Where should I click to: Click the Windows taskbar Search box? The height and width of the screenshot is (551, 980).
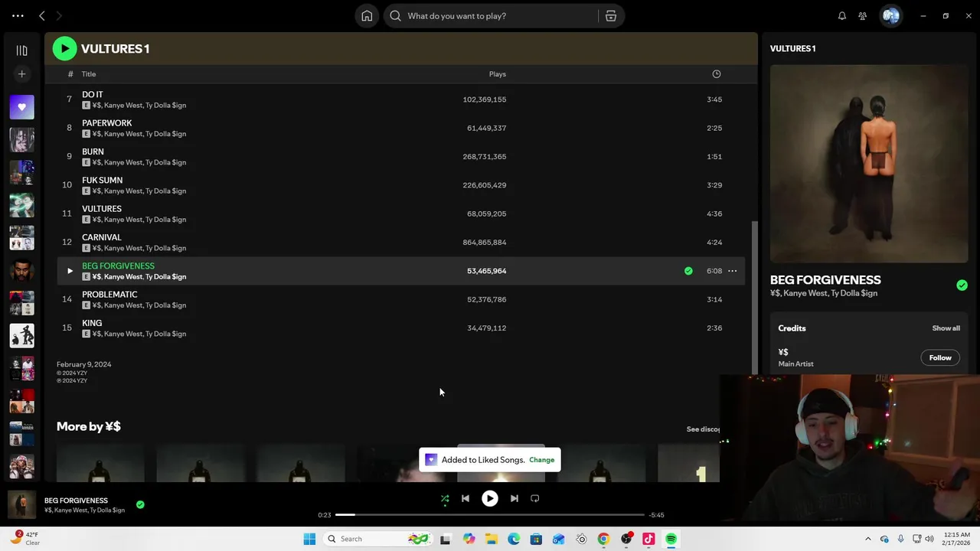click(377, 539)
